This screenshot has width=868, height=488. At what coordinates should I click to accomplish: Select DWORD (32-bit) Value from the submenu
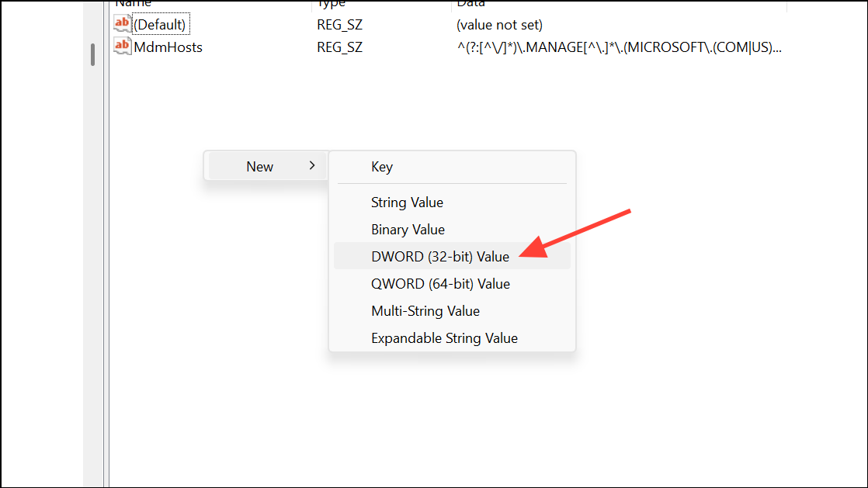tap(440, 256)
